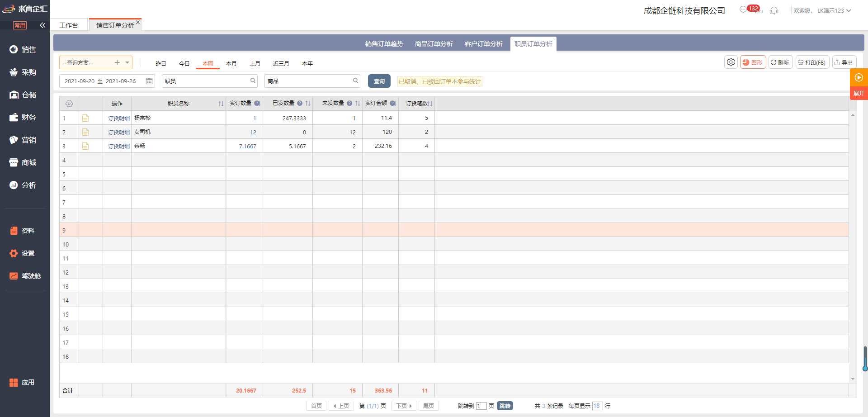
Task: Click the orange play icon on right edge
Action: coord(859,77)
